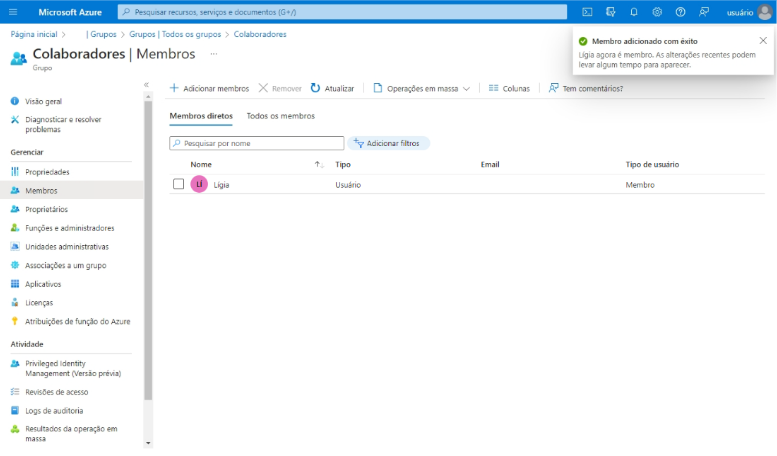Open Atribuições de função do Azure

click(77, 321)
